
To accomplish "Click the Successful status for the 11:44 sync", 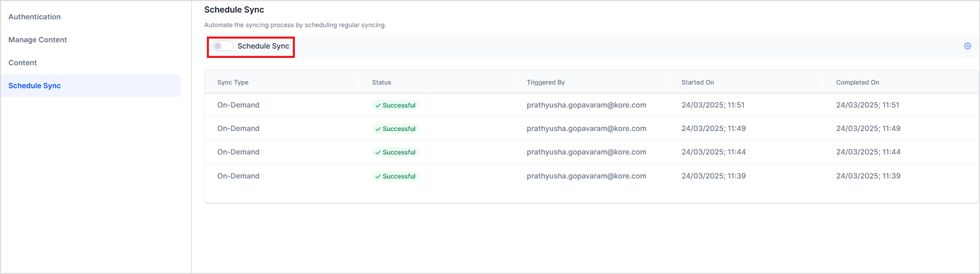I will point(396,152).
